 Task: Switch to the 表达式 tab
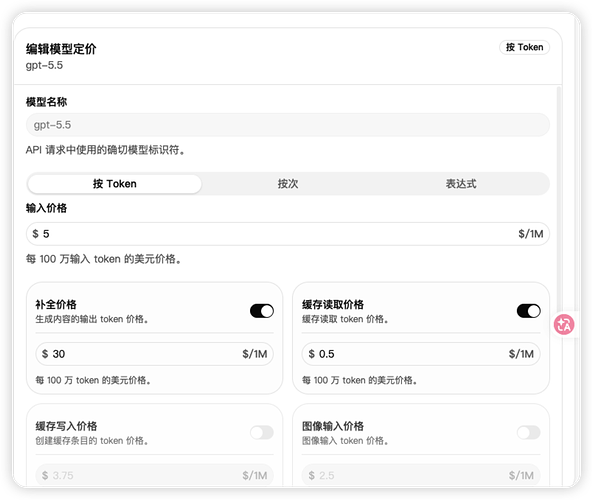point(461,184)
